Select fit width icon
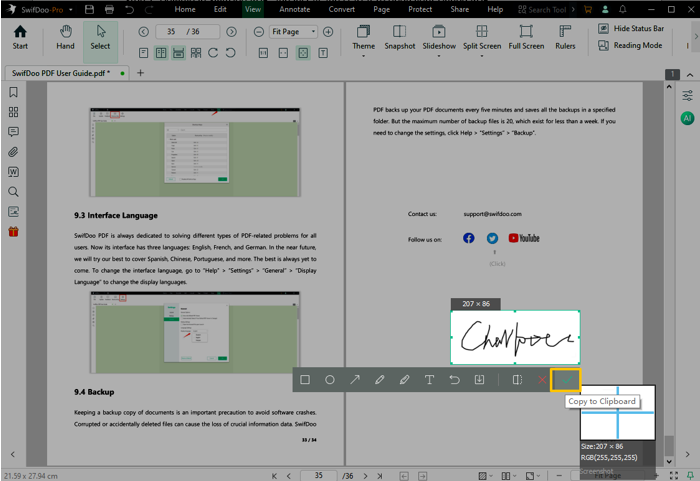This screenshot has height=481, width=700. [283, 53]
